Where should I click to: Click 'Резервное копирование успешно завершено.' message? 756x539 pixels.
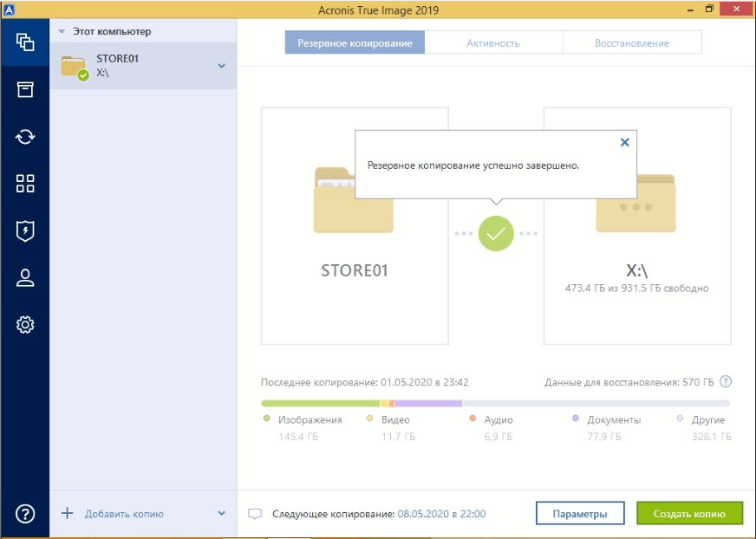[x=473, y=166]
